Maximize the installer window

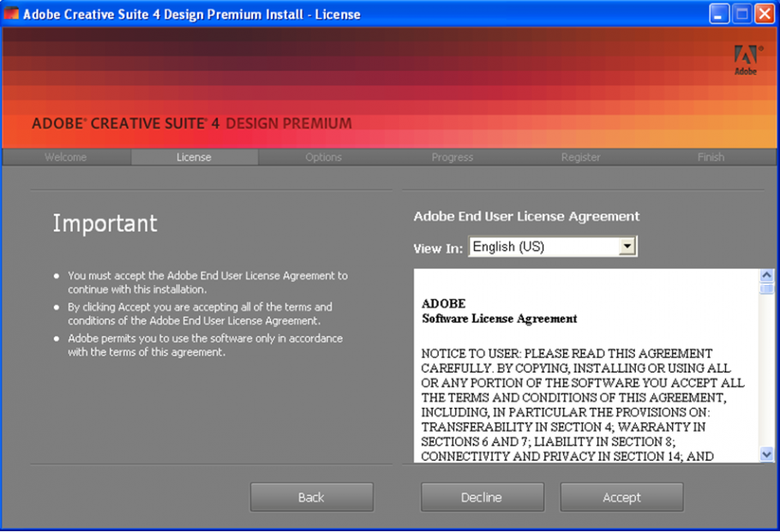(x=741, y=14)
